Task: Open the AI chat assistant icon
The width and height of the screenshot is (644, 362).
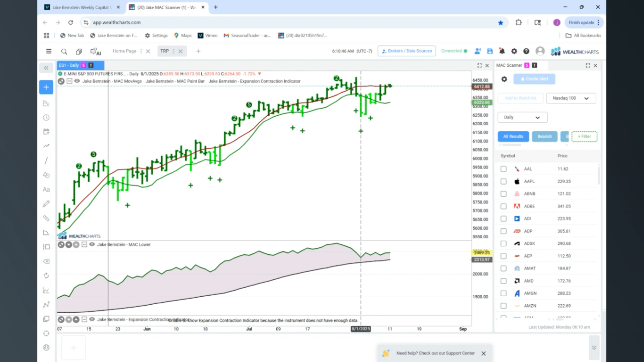Action: [96, 51]
